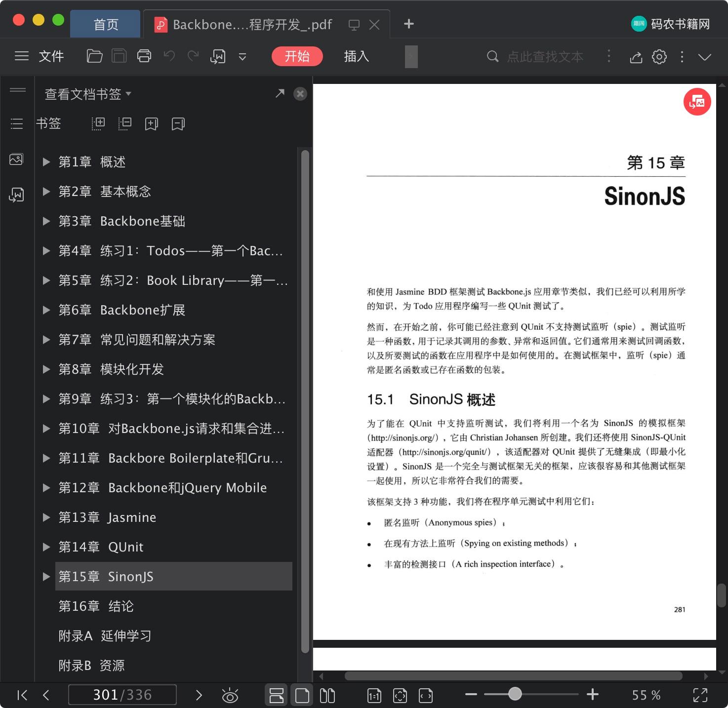Toggle continuous scrolling view
Viewport: 728px width, 708px height.
(277, 695)
